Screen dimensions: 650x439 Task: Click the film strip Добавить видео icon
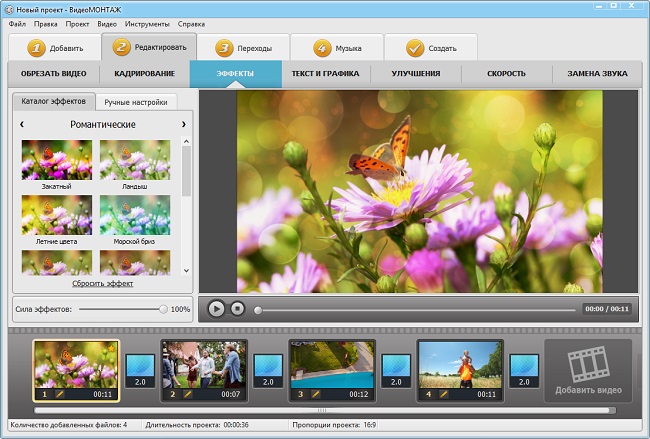click(588, 364)
